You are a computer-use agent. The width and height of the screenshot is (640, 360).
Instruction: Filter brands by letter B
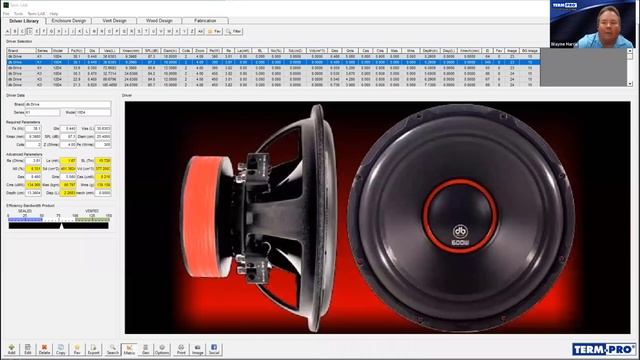(15, 31)
